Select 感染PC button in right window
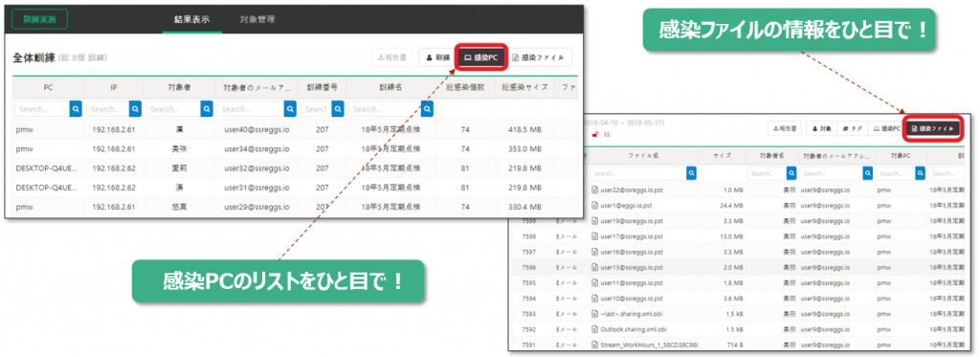The image size is (980, 357). (886, 128)
